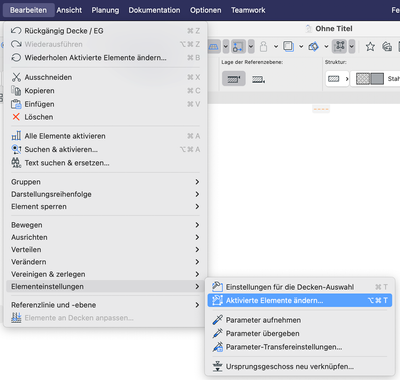The height and width of the screenshot is (380, 400).
Task: Expand Vereinigen & zerlegen submenu
Action: coord(105,274)
